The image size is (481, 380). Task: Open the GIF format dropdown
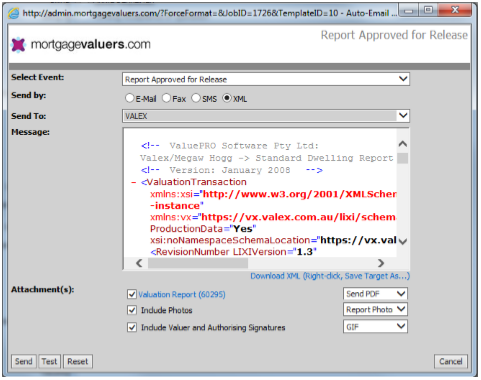[375, 327]
